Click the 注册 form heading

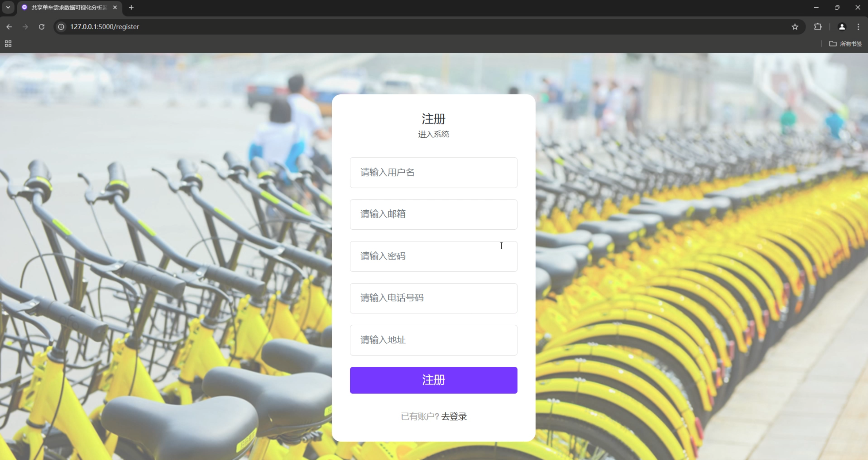[x=433, y=119]
